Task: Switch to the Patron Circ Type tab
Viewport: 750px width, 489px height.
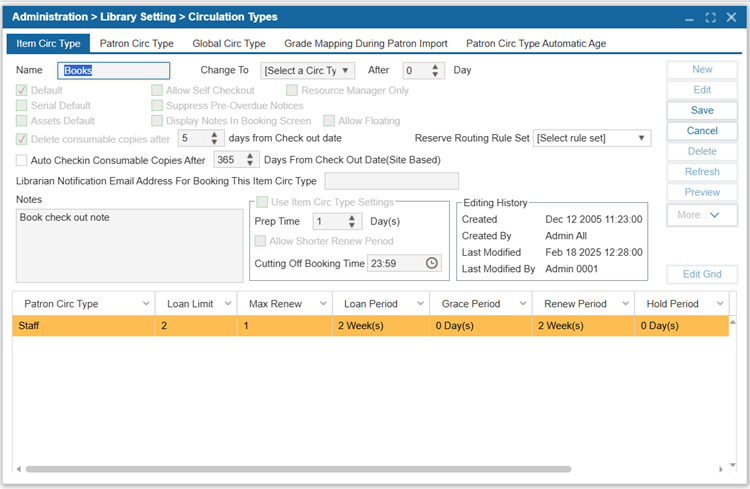Action: pos(137,43)
